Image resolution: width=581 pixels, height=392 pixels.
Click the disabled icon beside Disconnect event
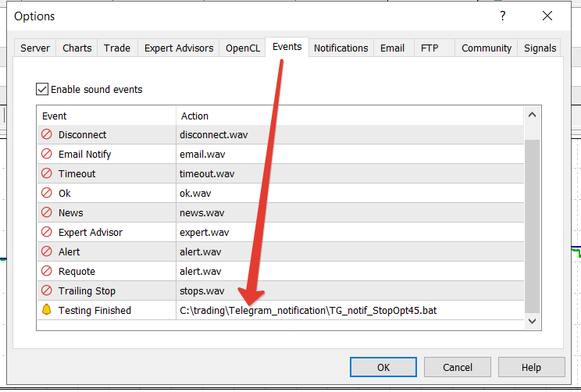(47, 134)
